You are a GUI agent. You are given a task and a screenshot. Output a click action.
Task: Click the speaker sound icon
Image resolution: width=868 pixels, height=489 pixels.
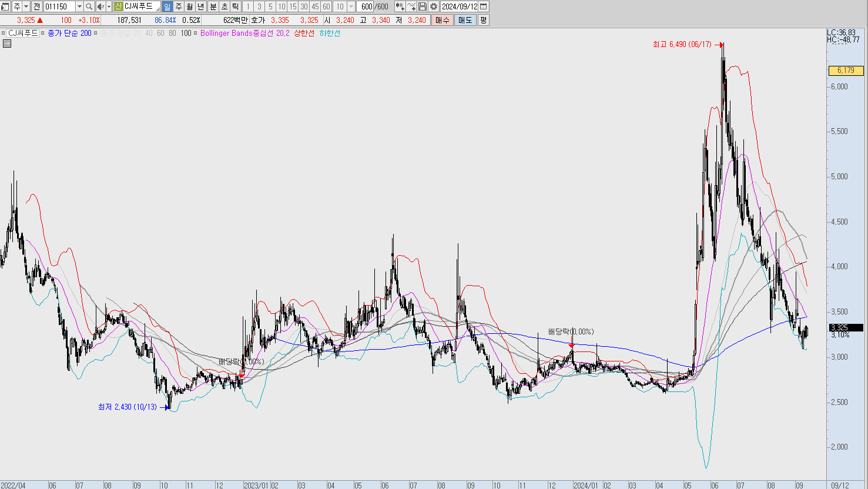pos(100,6)
